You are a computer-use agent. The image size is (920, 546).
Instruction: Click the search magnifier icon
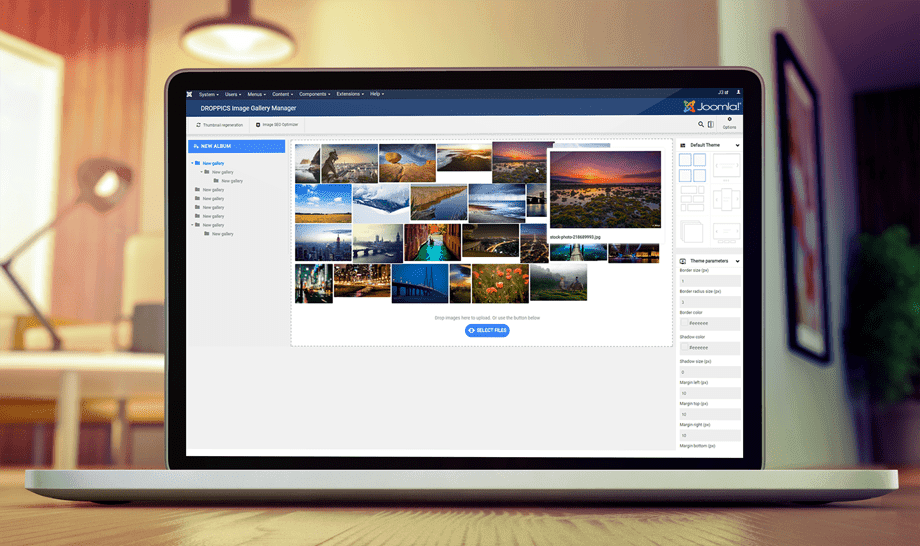click(x=700, y=124)
